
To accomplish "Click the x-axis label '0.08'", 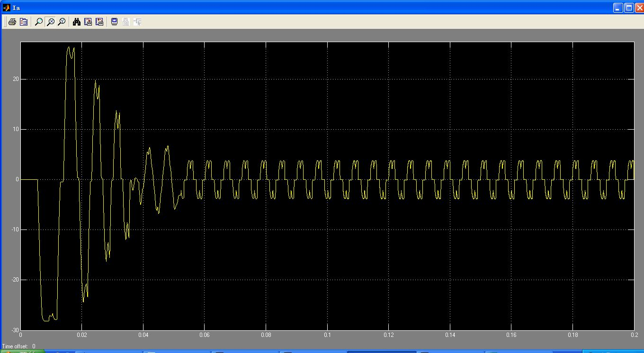I will 266,335.
